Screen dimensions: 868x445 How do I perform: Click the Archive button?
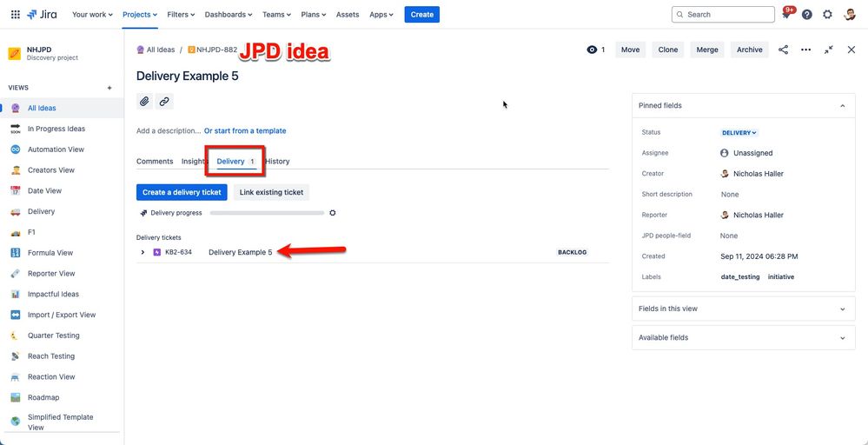click(x=750, y=50)
